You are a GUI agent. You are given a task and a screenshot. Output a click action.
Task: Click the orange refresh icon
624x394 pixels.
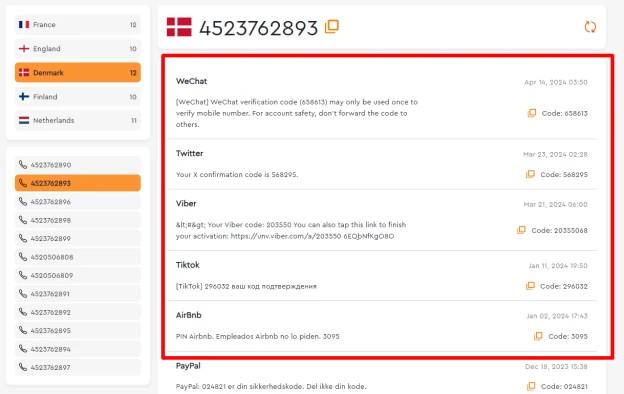590,27
